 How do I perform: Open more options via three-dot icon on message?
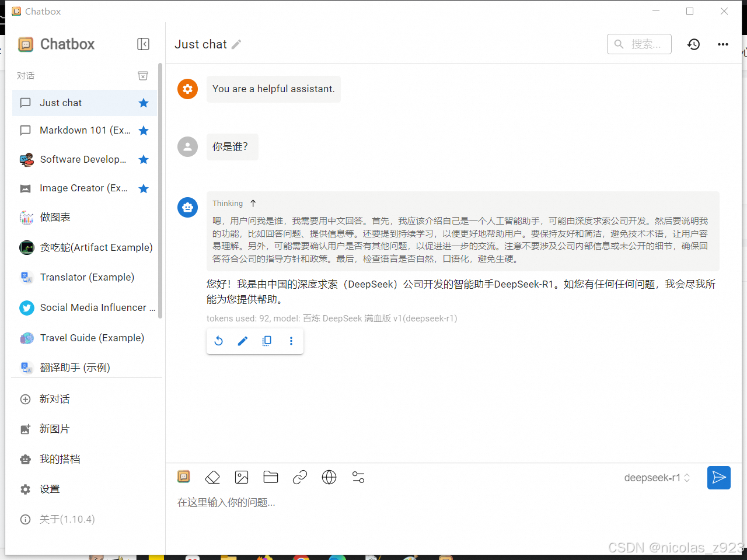click(x=291, y=341)
